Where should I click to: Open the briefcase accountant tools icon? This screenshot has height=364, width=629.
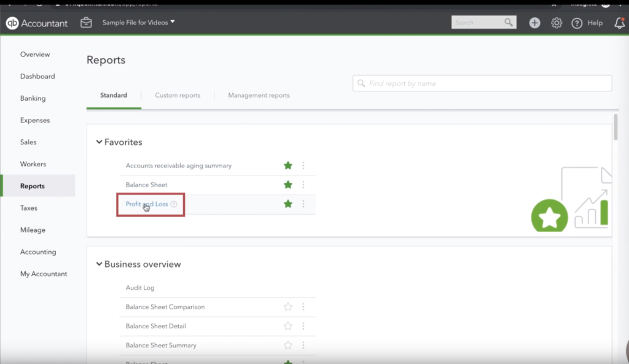(86, 23)
